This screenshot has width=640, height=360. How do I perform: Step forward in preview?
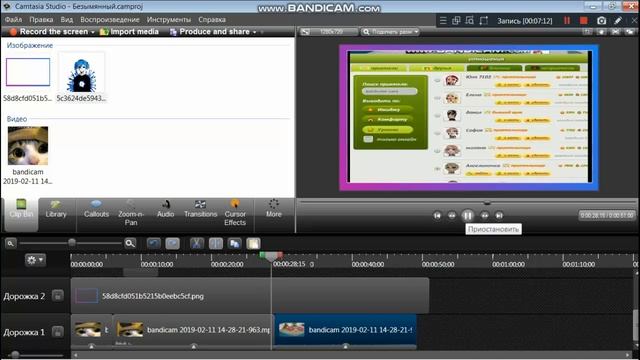(x=484, y=215)
